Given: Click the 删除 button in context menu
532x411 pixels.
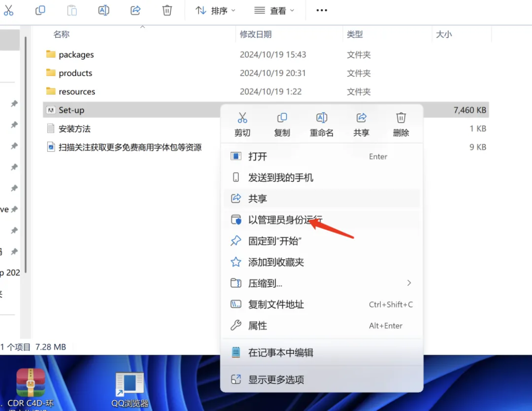Looking at the screenshot, I should click(401, 125).
